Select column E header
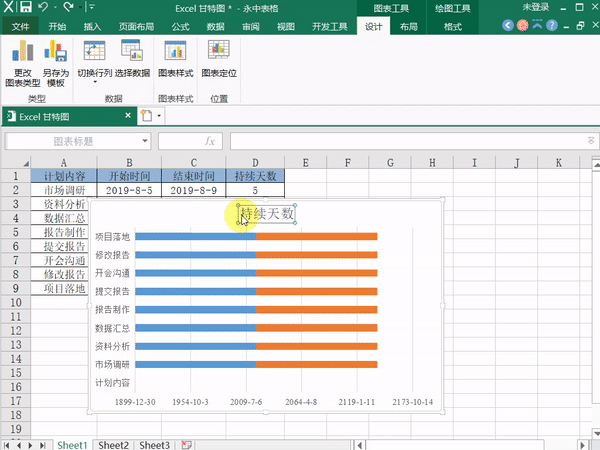600x450 pixels. tap(305, 163)
